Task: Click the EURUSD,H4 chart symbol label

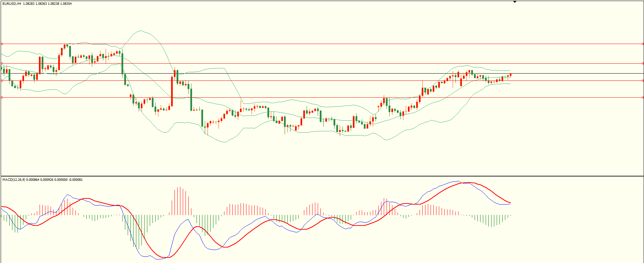Action: 12,4
